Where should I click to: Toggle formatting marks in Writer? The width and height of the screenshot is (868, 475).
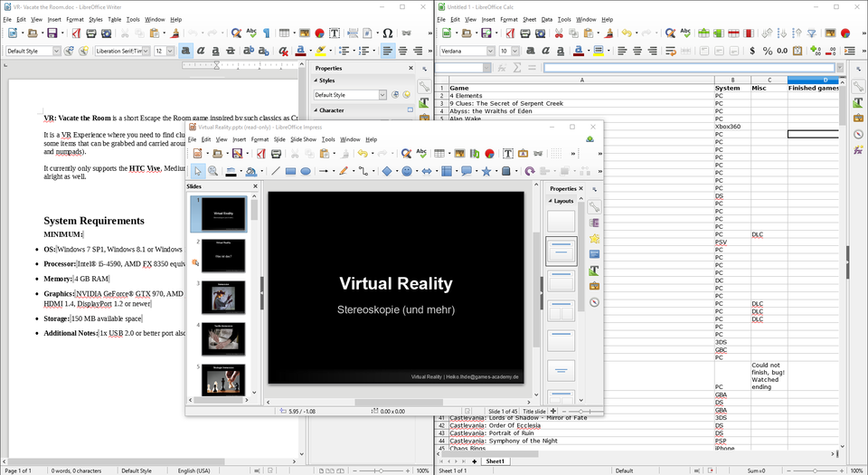(267, 33)
